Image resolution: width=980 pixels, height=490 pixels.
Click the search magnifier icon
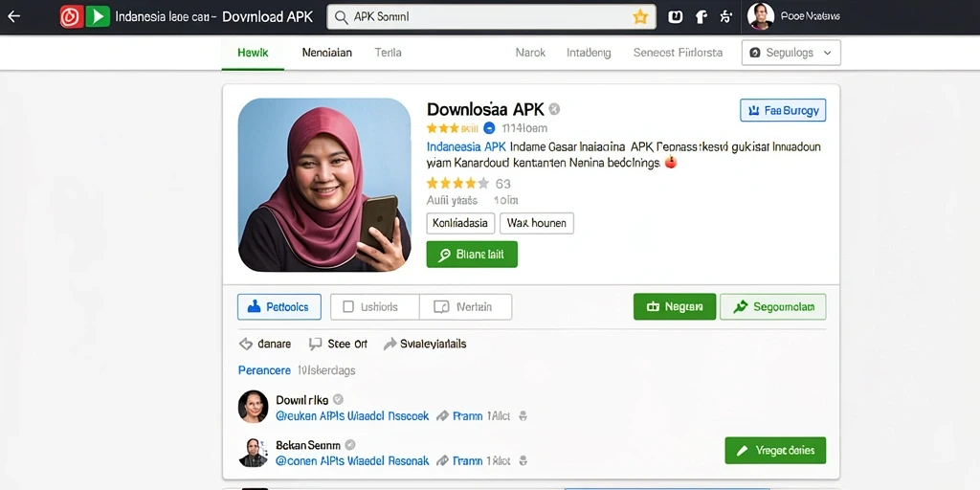(342, 17)
